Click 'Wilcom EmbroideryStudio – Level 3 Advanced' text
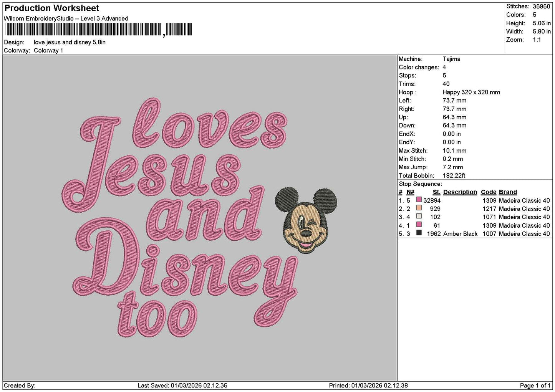This screenshot has height=392, width=555. pos(66,18)
